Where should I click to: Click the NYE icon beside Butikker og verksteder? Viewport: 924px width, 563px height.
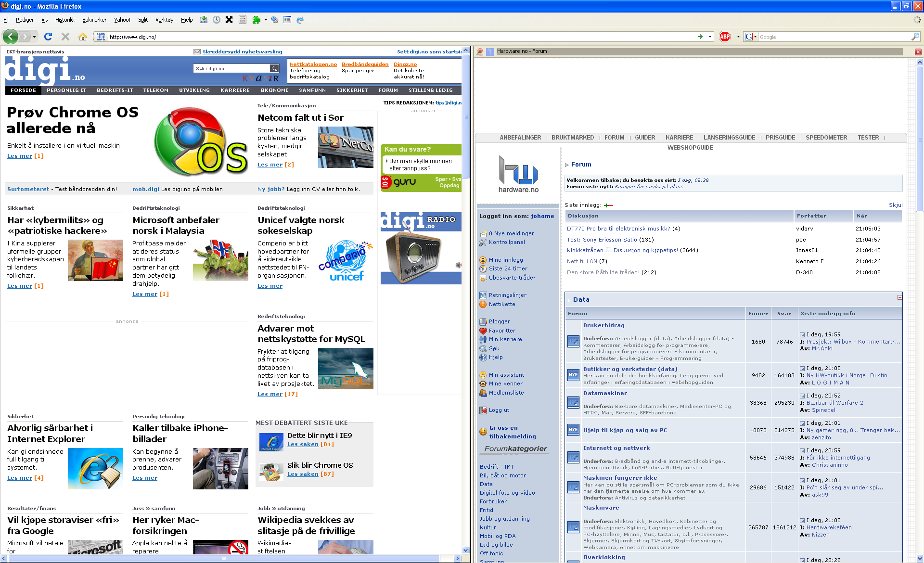point(573,375)
